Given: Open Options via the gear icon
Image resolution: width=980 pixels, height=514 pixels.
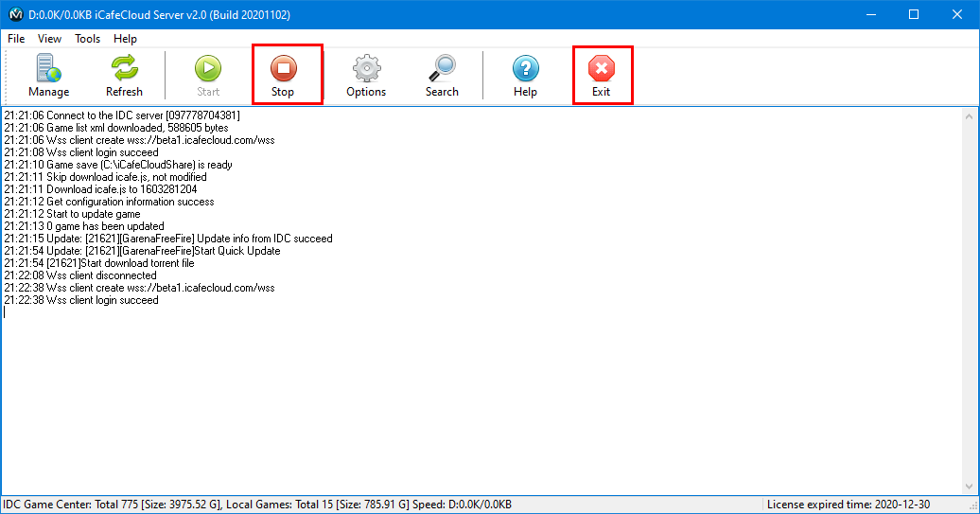Looking at the screenshot, I should tap(366, 75).
